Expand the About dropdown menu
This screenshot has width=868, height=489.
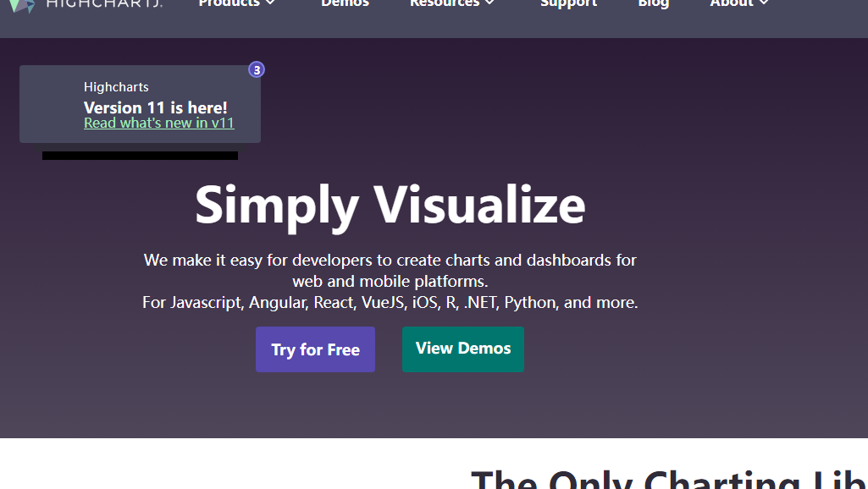pyautogui.click(x=739, y=3)
